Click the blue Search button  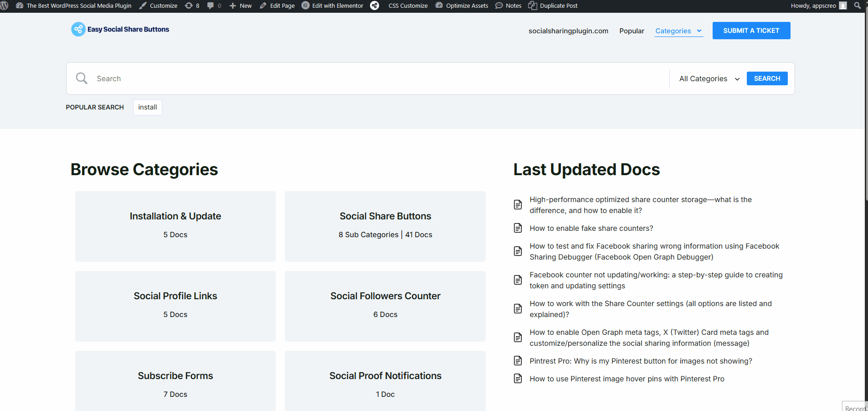pyautogui.click(x=767, y=78)
